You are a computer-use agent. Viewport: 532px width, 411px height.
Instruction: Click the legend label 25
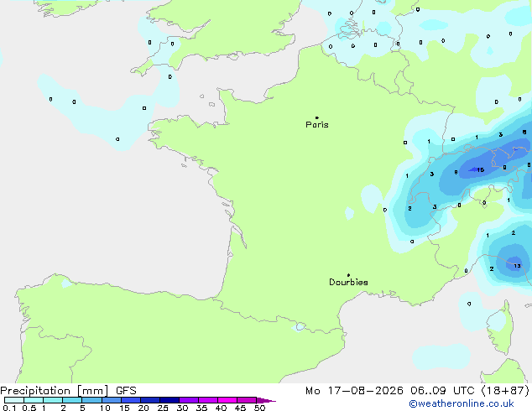(x=163, y=408)
